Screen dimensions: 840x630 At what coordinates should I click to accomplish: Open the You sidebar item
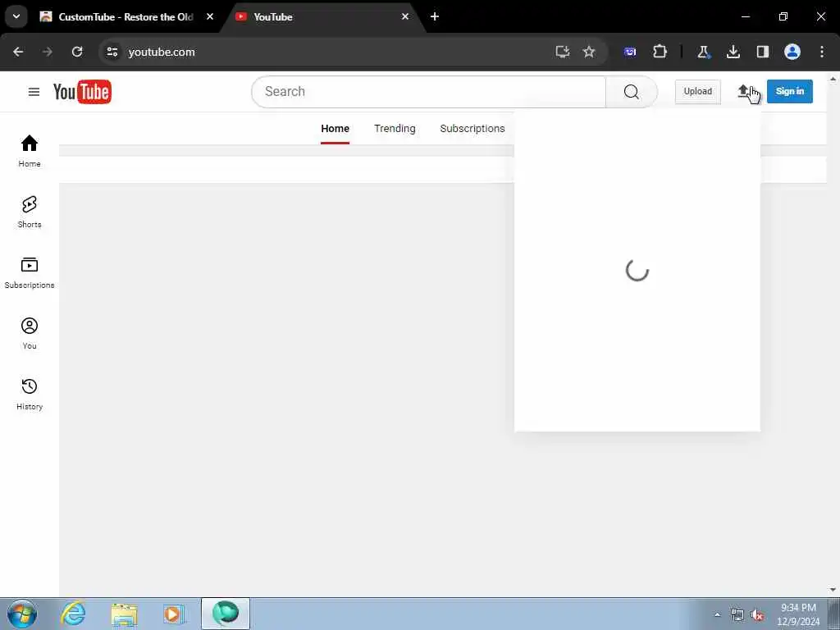click(x=30, y=333)
